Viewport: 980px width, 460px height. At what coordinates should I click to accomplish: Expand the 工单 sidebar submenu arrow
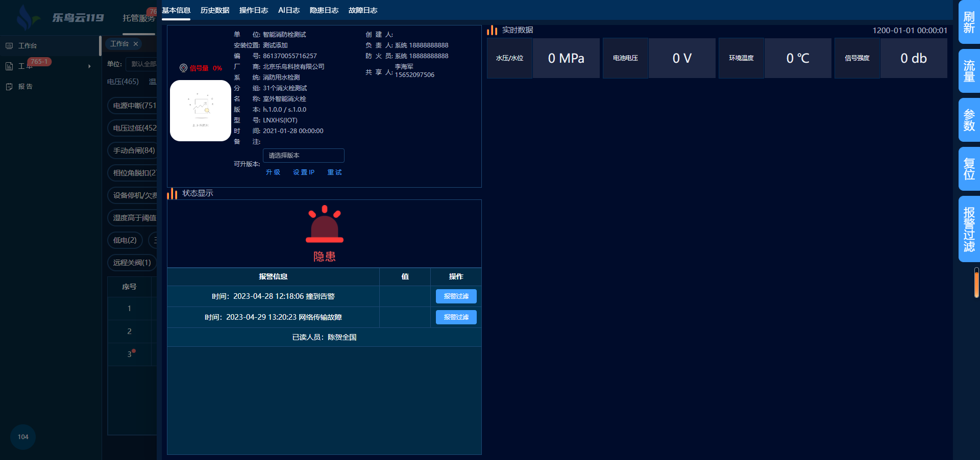[x=89, y=66]
